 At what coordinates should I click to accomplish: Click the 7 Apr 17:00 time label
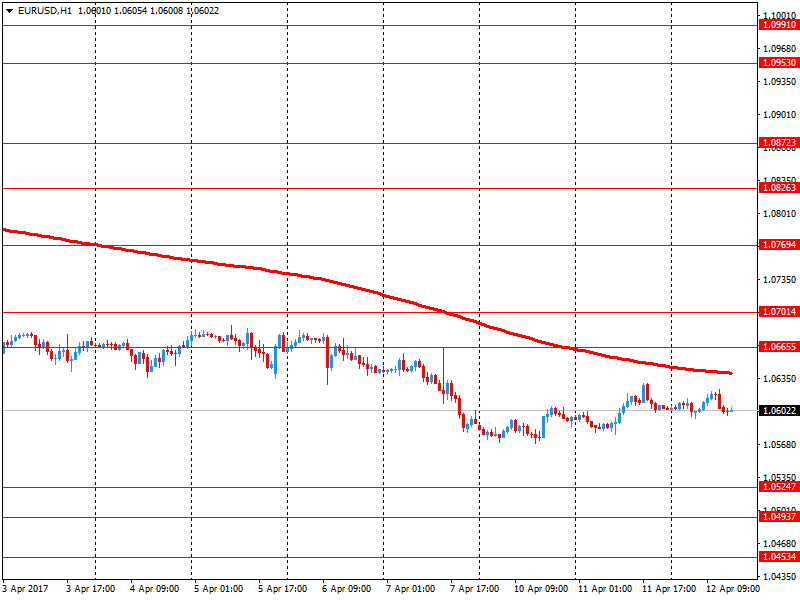pyautogui.click(x=475, y=589)
